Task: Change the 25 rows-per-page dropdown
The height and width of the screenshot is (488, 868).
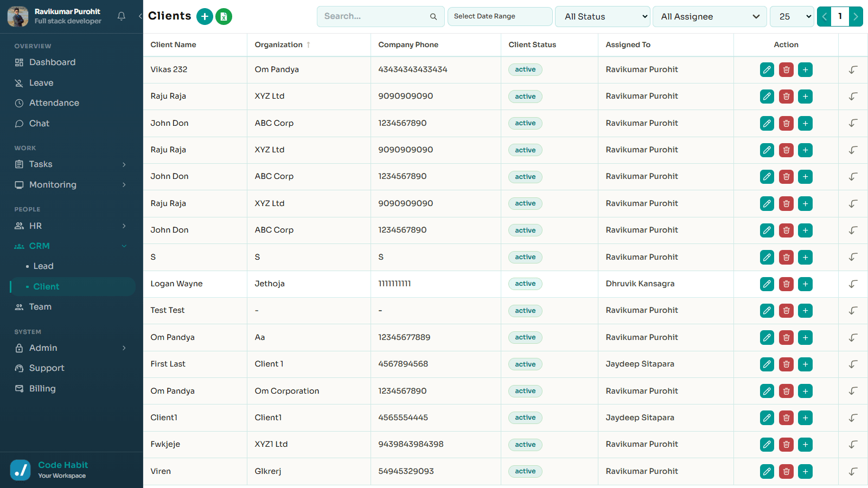Action: coord(792,17)
